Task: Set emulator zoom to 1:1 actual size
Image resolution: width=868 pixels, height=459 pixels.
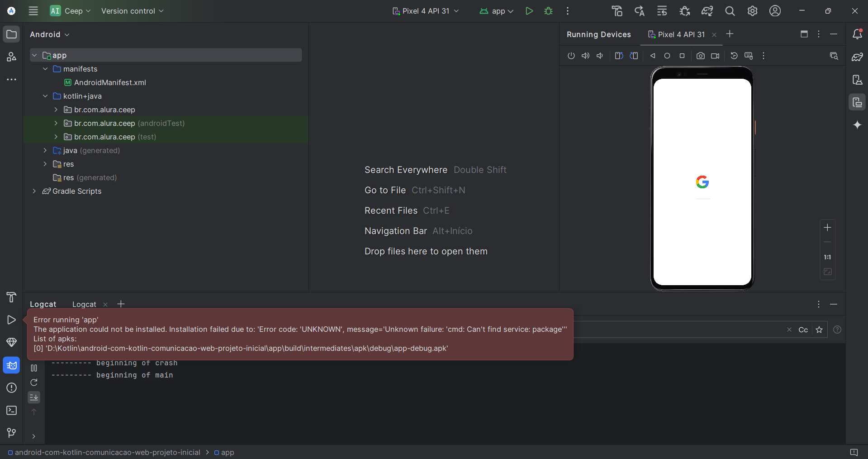Action: point(827,257)
